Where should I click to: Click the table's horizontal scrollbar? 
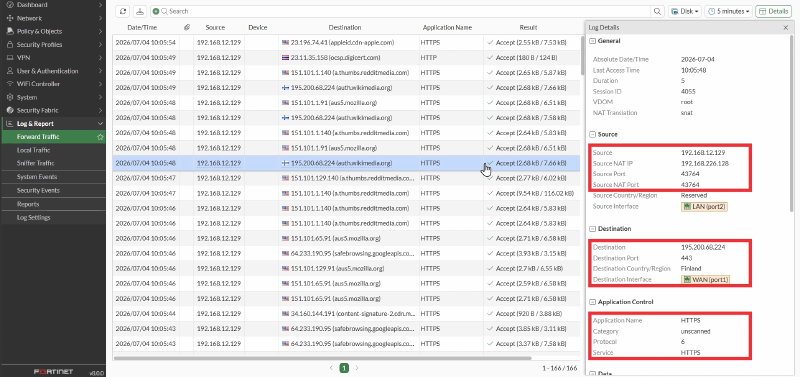point(322,358)
